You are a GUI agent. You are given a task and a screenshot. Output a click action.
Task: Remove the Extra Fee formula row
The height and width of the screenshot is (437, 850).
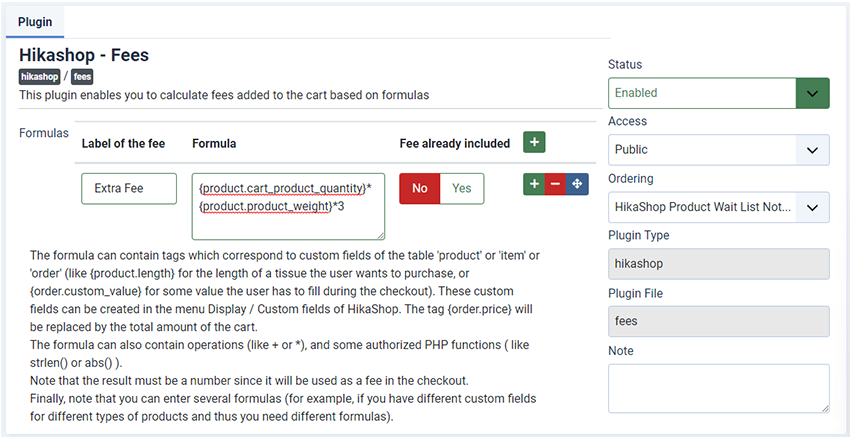555,184
